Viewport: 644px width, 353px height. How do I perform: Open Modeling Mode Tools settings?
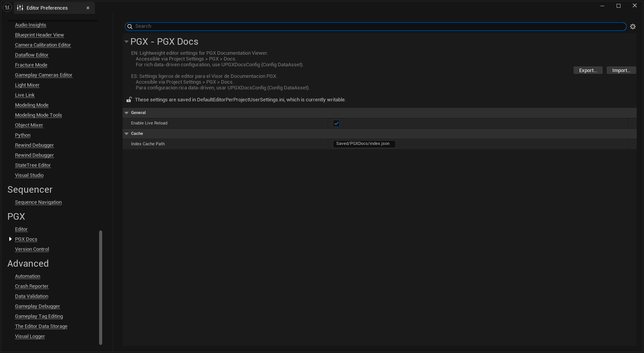point(39,115)
